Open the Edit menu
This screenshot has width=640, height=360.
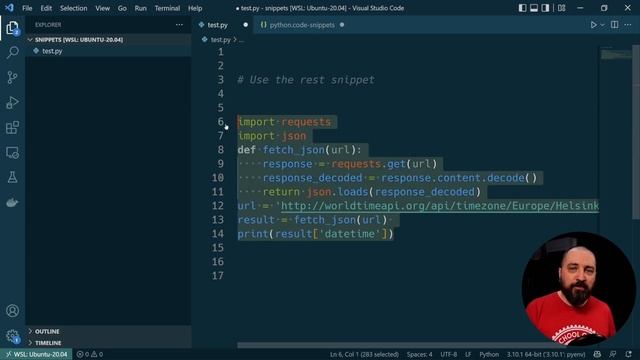click(46, 8)
